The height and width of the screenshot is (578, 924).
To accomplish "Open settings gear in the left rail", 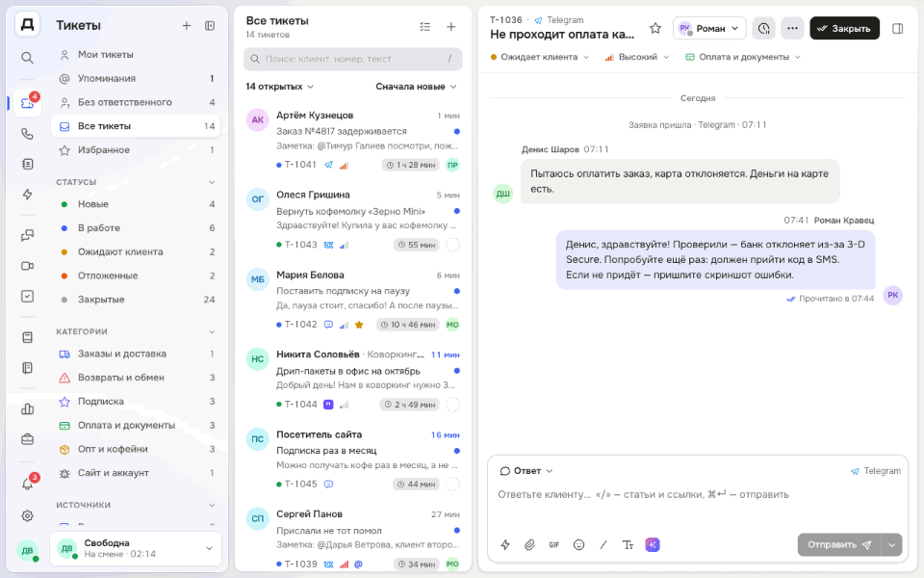I will [27, 516].
